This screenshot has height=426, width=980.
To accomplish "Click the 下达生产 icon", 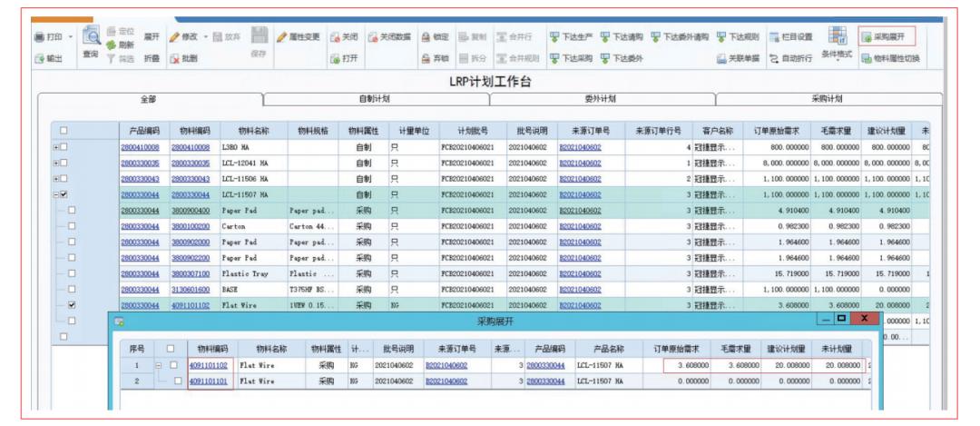I will click(554, 37).
